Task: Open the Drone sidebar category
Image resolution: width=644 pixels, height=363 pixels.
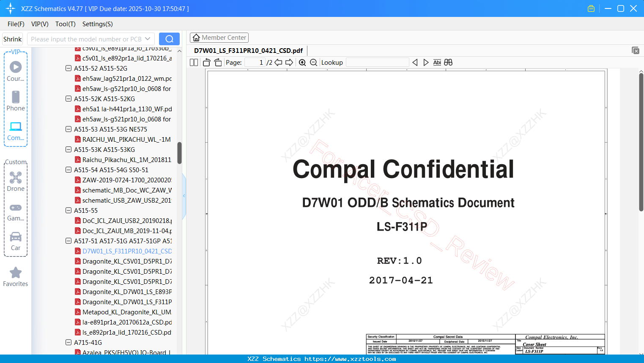Action: tap(16, 181)
